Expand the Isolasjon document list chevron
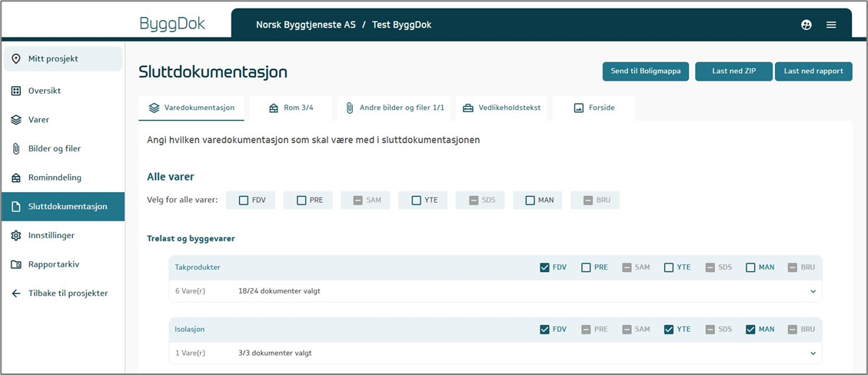The image size is (868, 375). 813,353
